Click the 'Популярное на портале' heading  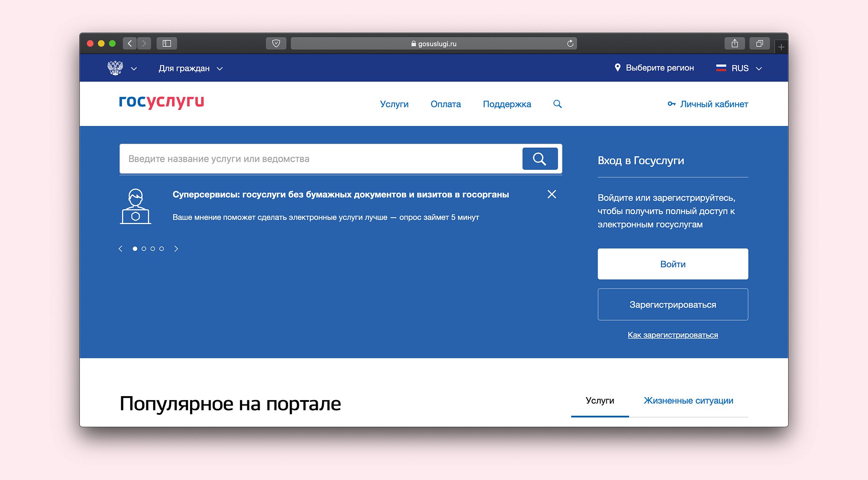pyautogui.click(x=230, y=404)
